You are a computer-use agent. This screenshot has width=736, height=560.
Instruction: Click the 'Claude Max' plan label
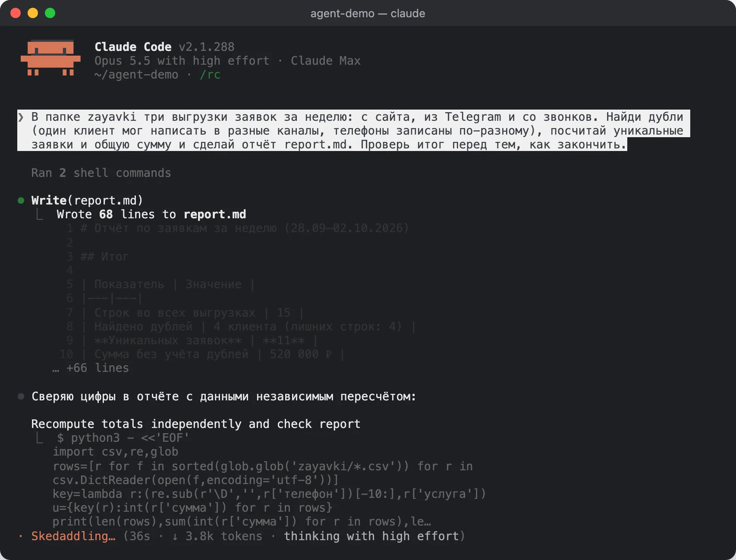326,61
